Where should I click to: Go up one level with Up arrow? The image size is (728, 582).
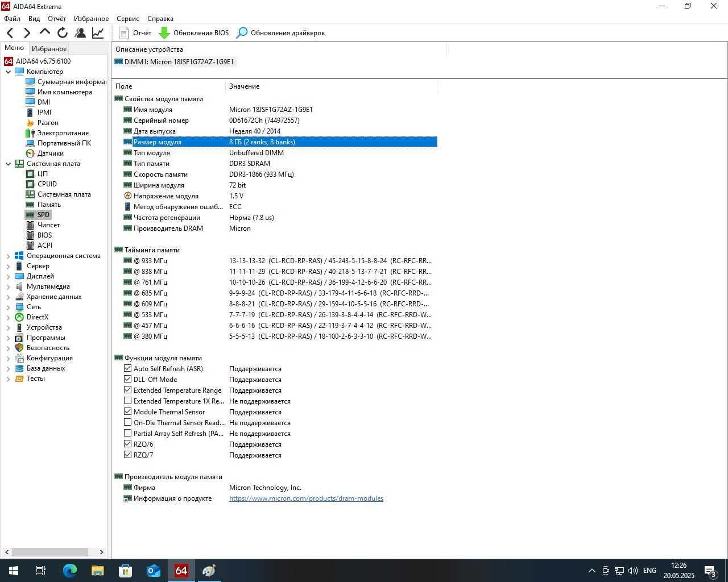44,33
